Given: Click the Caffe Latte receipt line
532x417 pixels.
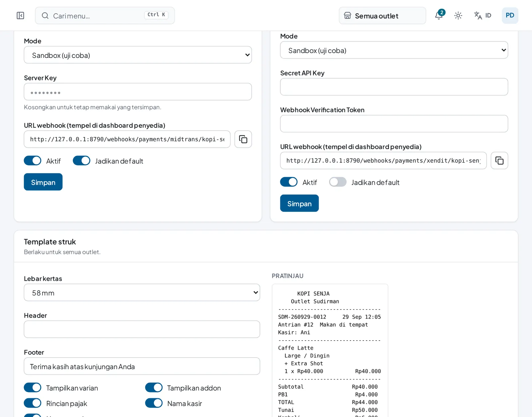Looking at the screenshot, I should (296, 348).
